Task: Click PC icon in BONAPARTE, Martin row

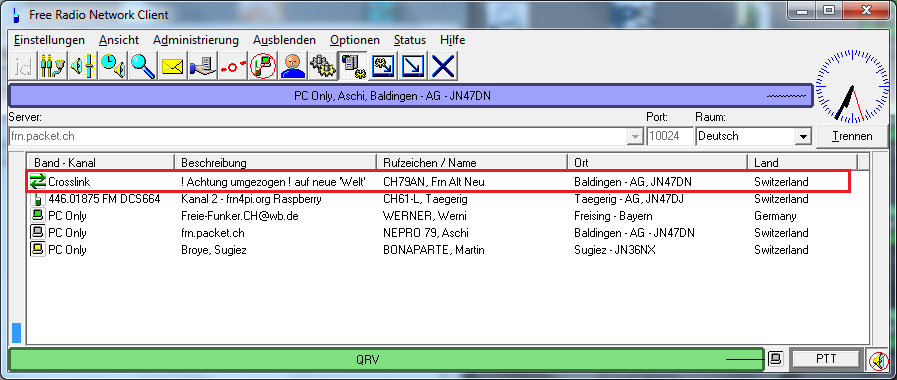Action: point(38,250)
